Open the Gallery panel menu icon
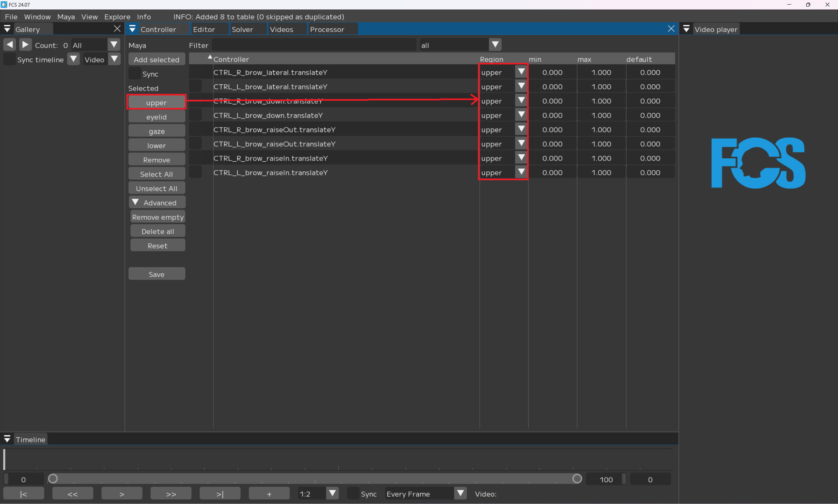The width and height of the screenshot is (838, 504). point(7,29)
